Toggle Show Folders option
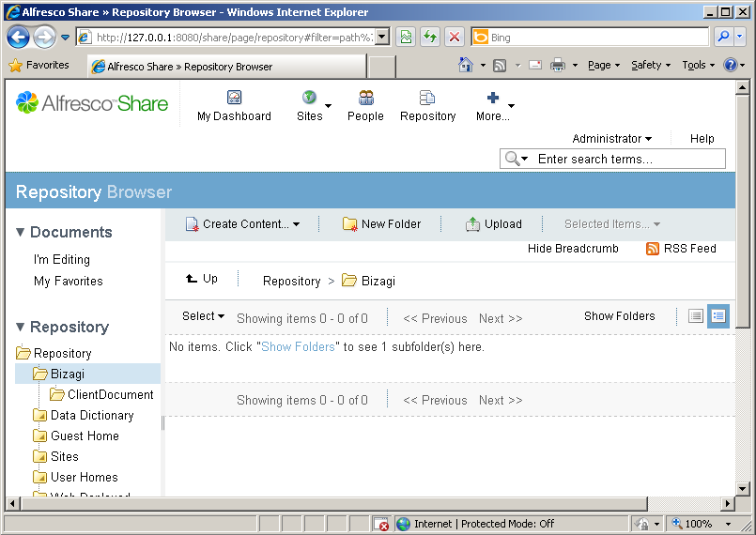This screenshot has width=756, height=535. tap(620, 316)
